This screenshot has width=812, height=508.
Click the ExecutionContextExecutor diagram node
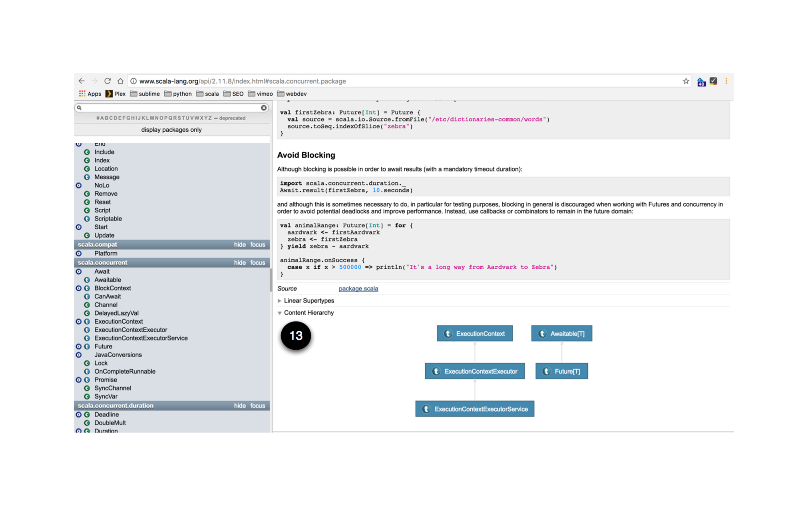[475, 372]
